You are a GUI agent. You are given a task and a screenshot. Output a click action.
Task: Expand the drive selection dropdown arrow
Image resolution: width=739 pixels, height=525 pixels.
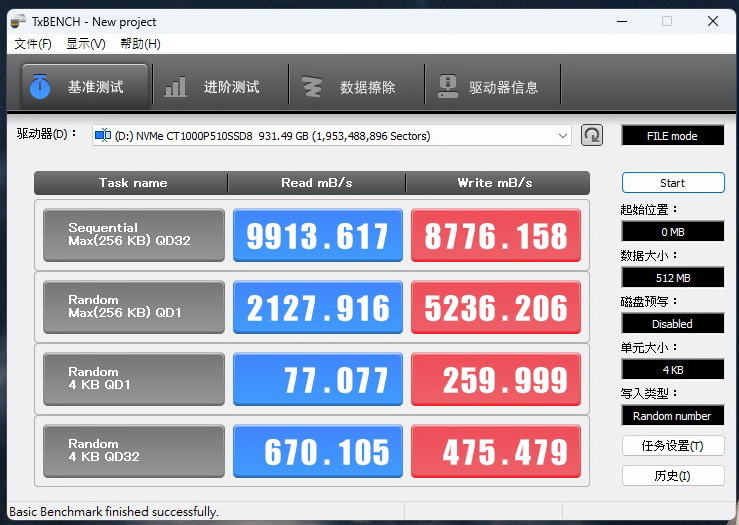[x=563, y=136]
